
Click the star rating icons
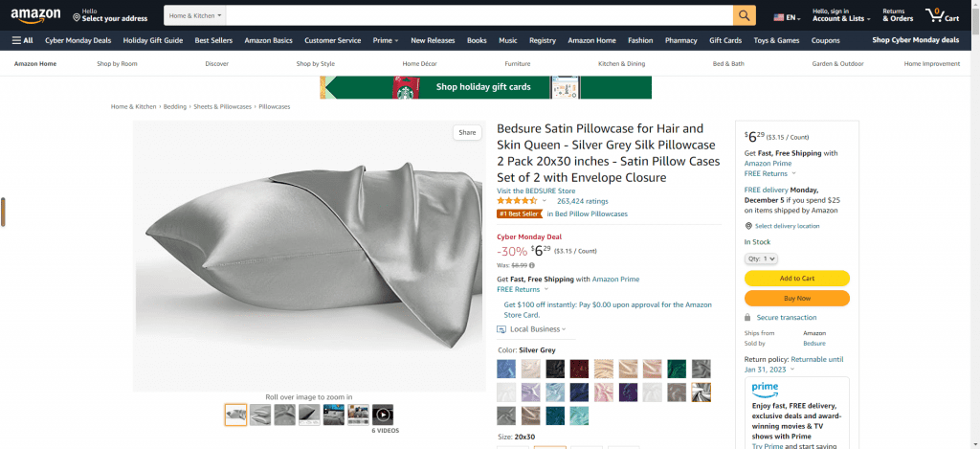point(517,201)
